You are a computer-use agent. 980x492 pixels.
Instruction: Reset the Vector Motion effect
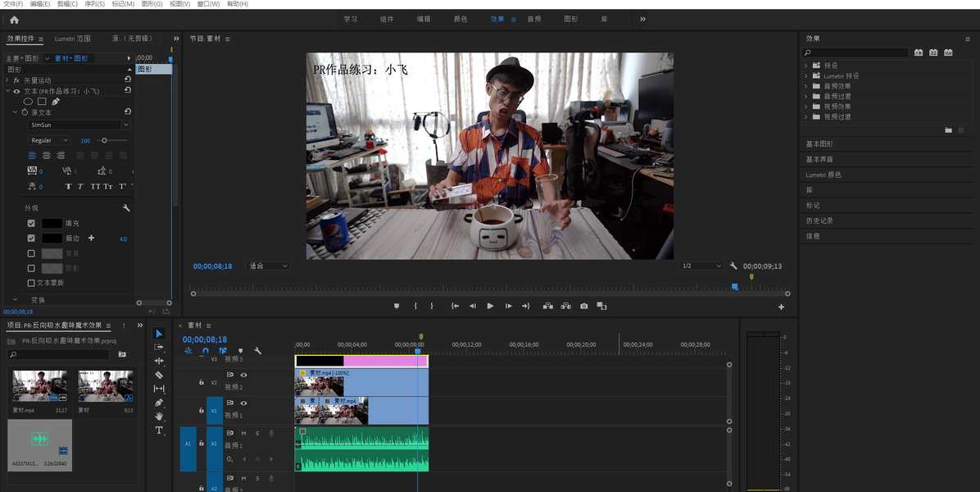pyautogui.click(x=128, y=80)
